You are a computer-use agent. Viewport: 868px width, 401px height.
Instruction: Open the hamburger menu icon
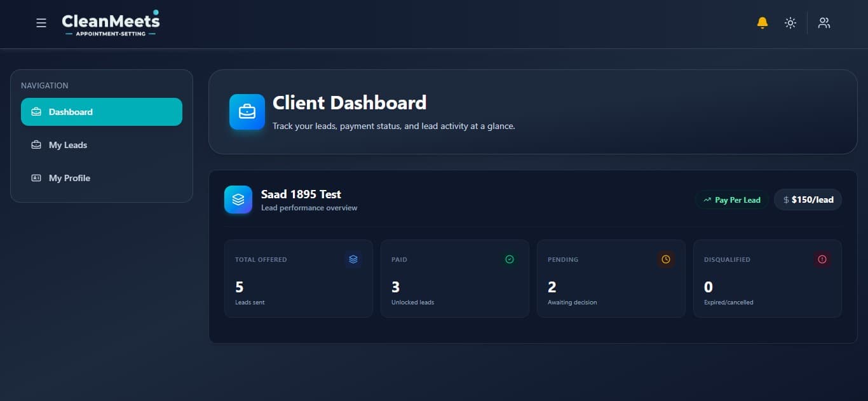pyautogui.click(x=41, y=23)
